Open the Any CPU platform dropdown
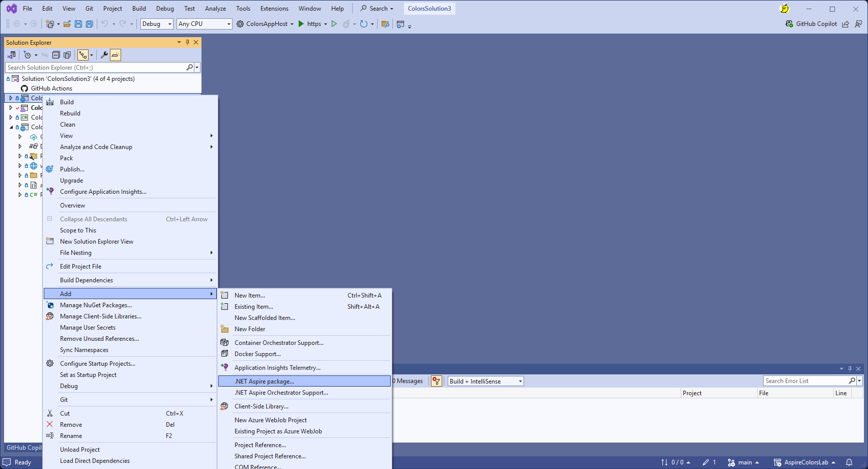 pos(204,24)
